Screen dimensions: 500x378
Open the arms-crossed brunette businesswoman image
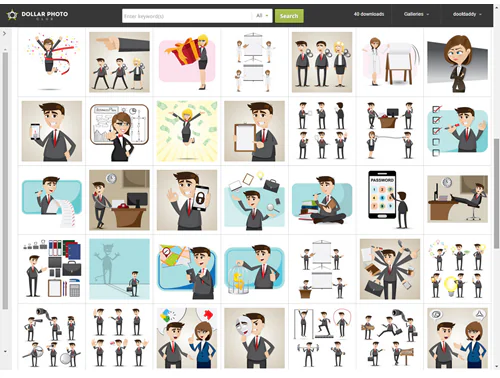point(457,62)
